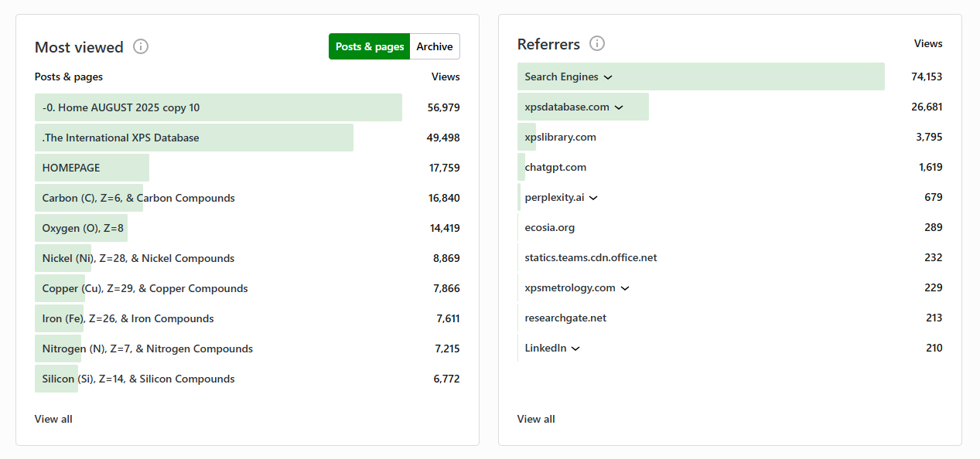Select the Oxygen (O), Z=8 page
Viewport: 980px width, 459px height.
(x=83, y=228)
